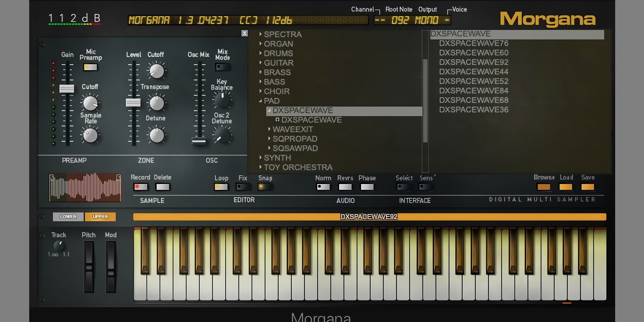
Task: Turn the Preamp Cutoff knob
Action: 90,103
